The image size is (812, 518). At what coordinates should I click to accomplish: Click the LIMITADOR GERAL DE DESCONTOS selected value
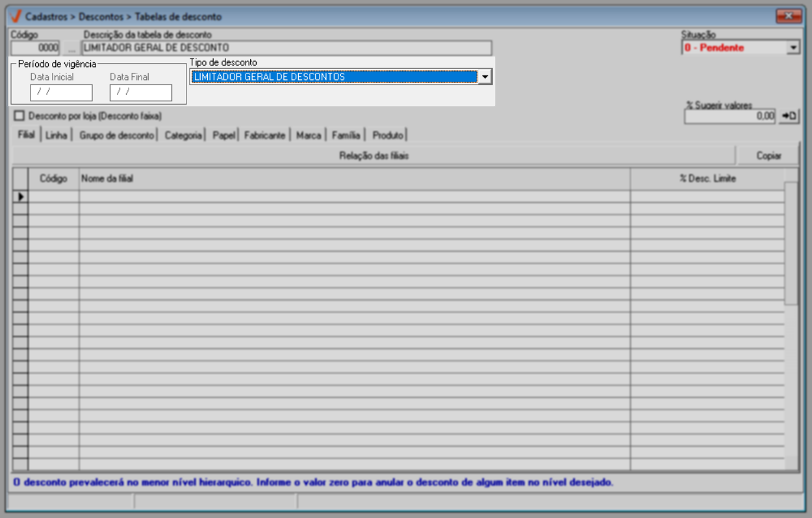(x=334, y=77)
